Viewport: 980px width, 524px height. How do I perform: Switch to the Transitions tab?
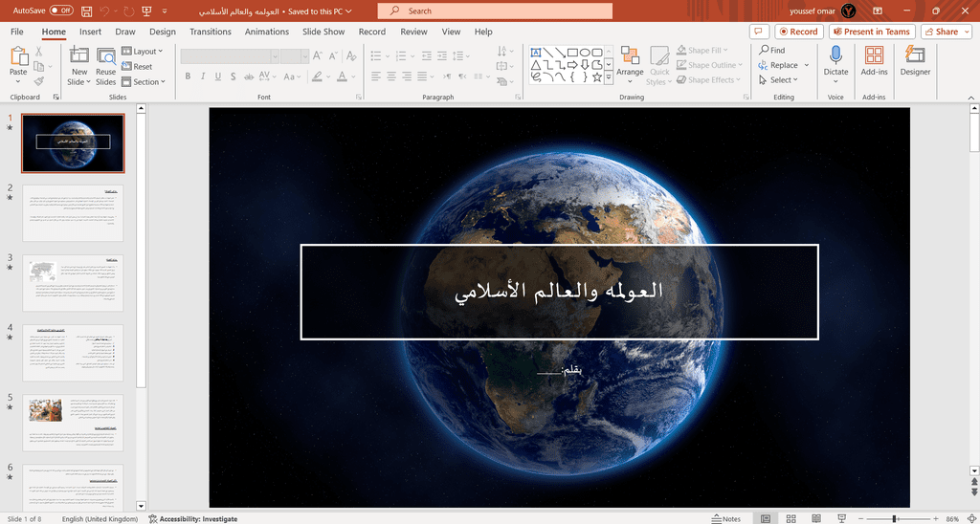[x=211, y=32]
